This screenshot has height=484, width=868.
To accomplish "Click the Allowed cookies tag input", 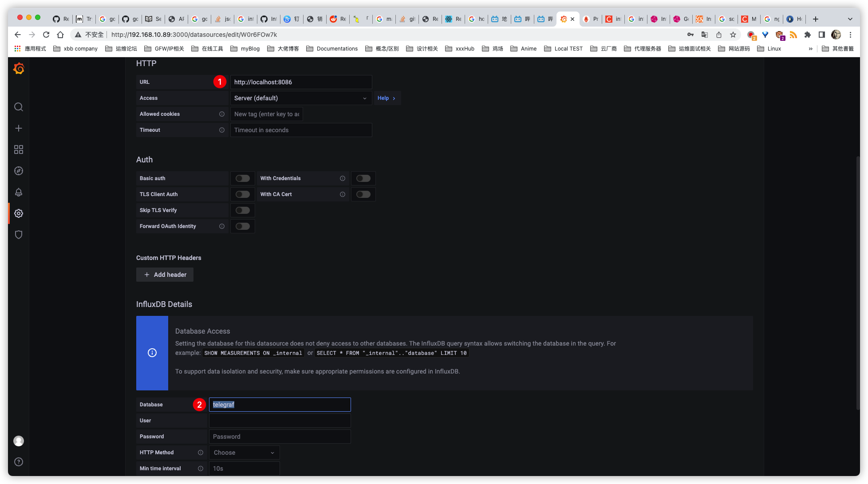I will (266, 114).
